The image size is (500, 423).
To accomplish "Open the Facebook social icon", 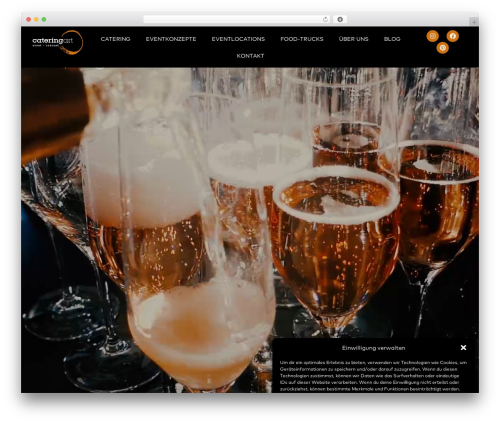I will [453, 36].
